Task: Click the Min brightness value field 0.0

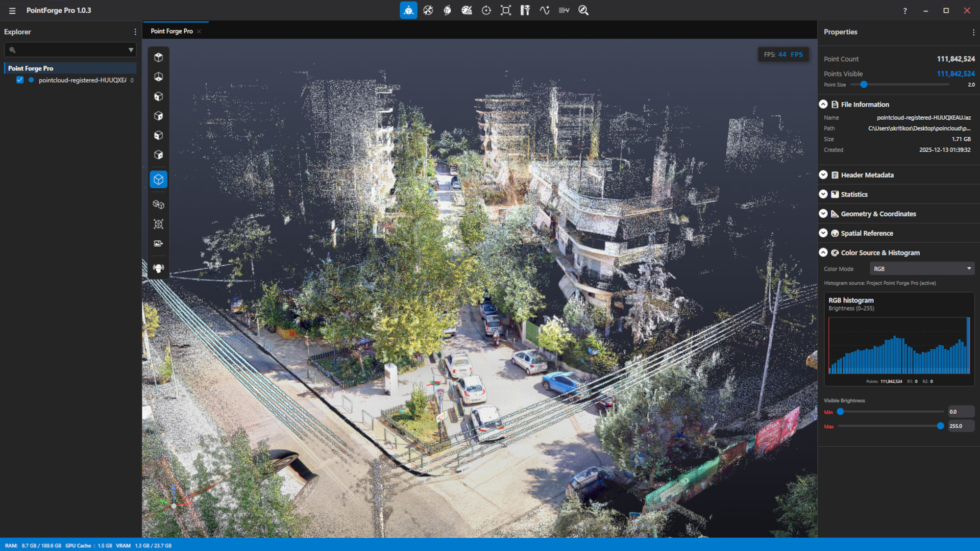Action: 961,412
